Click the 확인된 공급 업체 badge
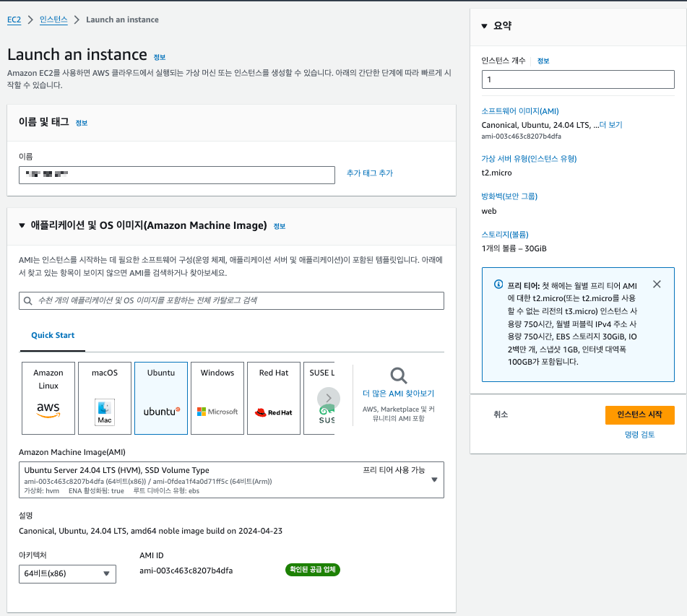 click(x=313, y=570)
